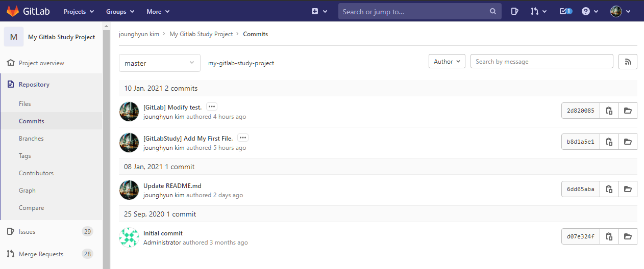Click My Gitlab Study Project sidebar title
The width and height of the screenshot is (644, 269).
pos(62,37)
